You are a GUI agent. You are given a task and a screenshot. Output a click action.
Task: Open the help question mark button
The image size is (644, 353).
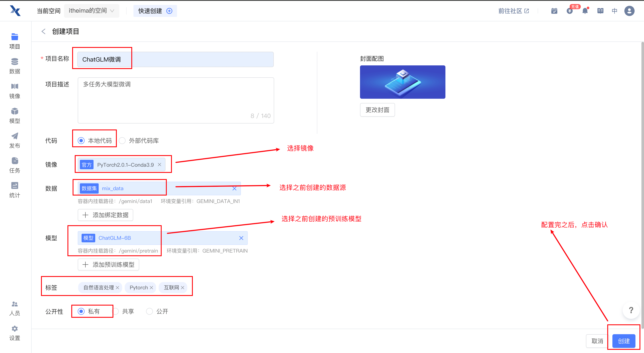tap(631, 310)
